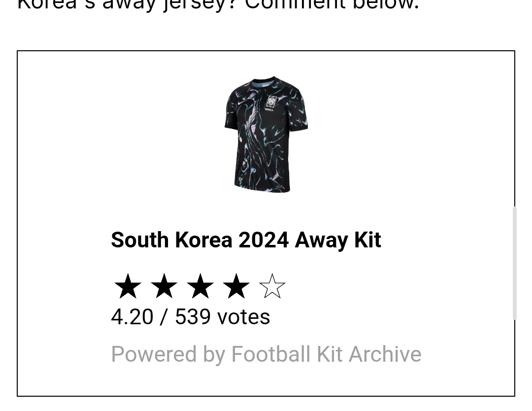
Task: Select the third rating star
Action: [x=200, y=286]
